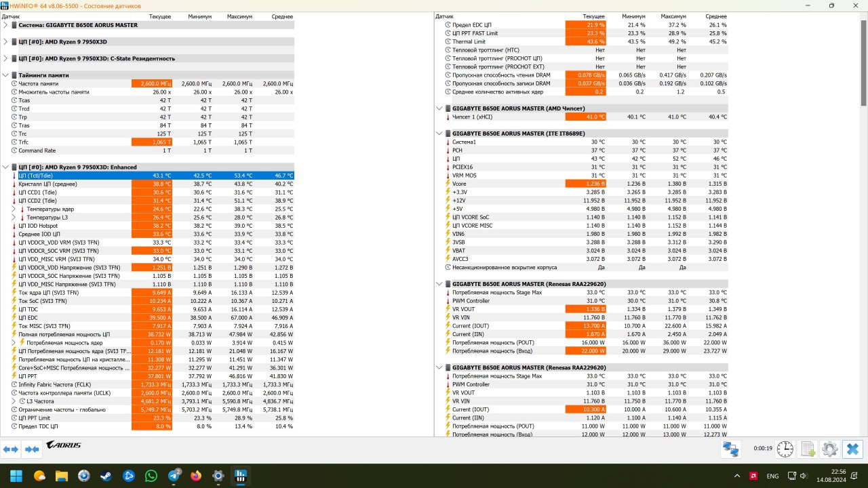Select the Частота памяти row
This screenshot has width=868, height=488.
point(148,83)
